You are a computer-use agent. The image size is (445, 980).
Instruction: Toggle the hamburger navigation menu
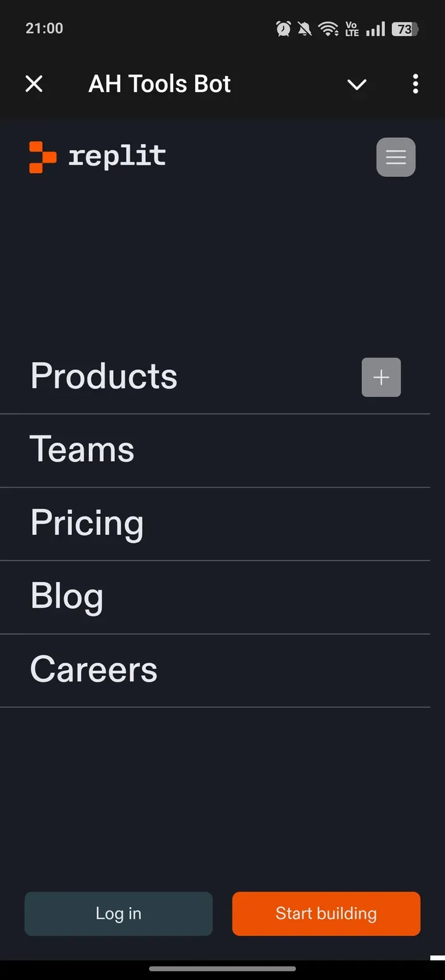pos(396,157)
